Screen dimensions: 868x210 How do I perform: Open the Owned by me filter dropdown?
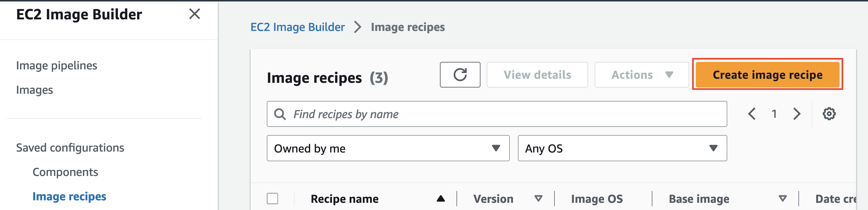pyautogui.click(x=388, y=148)
